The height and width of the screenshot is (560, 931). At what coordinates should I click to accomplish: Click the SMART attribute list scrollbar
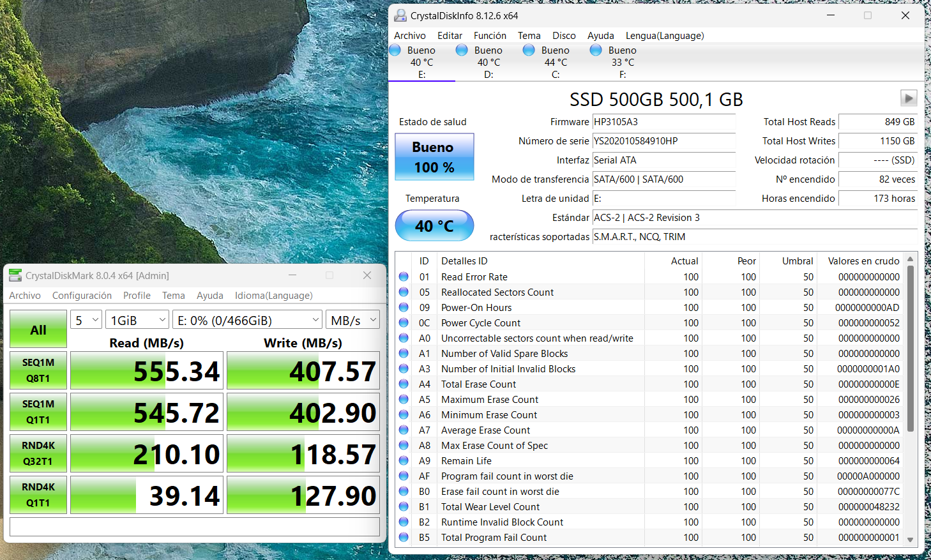pos(910,349)
